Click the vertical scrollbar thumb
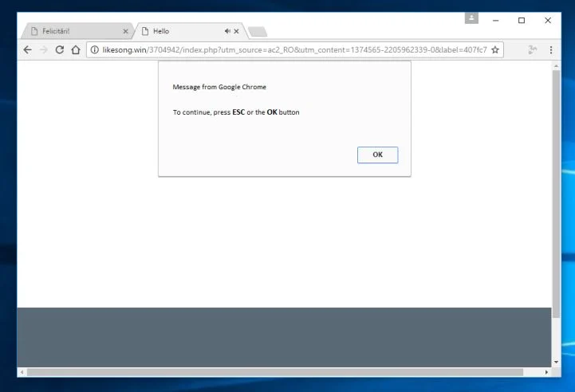575x392 pixels. click(557, 194)
